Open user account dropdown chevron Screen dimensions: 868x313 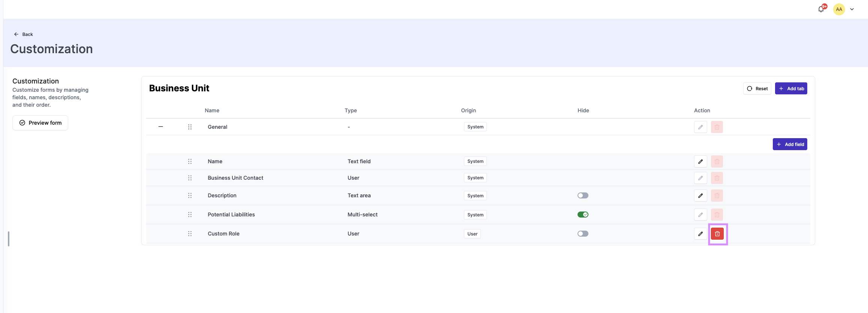tap(852, 9)
